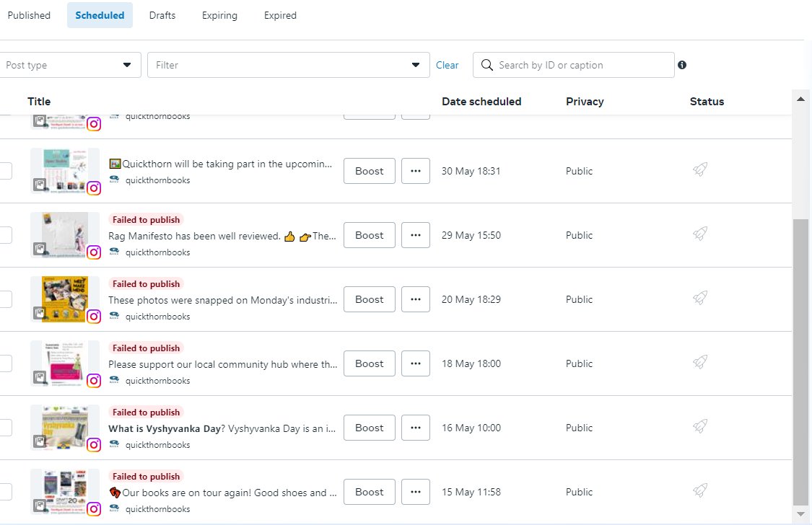Click 'Failed to publish' label on Vyshyvanka post
The height and width of the screenshot is (525, 812).
[146, 412]
